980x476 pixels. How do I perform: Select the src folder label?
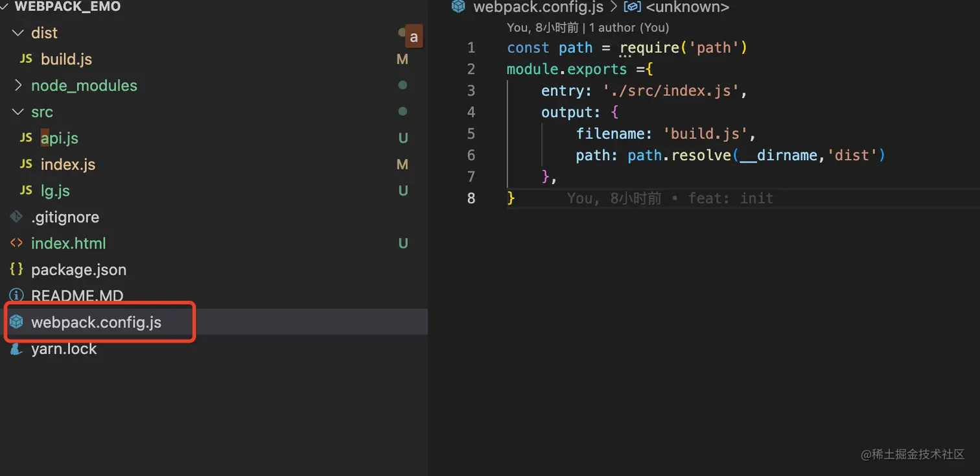tap(42, 112)
